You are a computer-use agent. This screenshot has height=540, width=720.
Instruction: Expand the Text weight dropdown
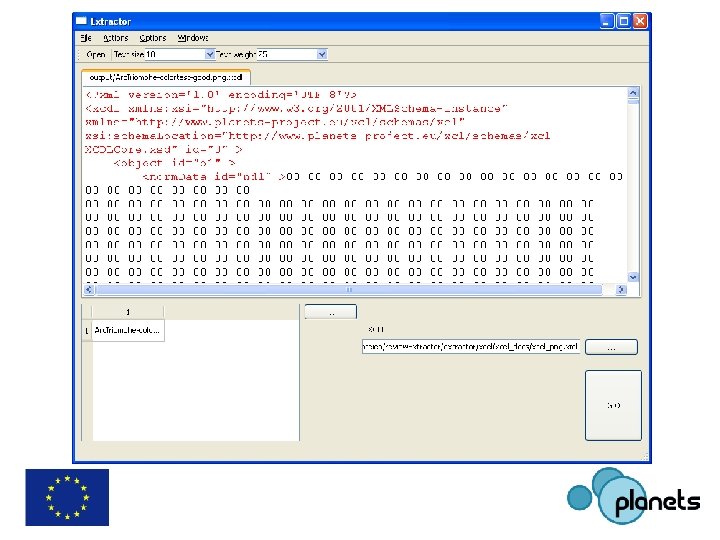322,55
